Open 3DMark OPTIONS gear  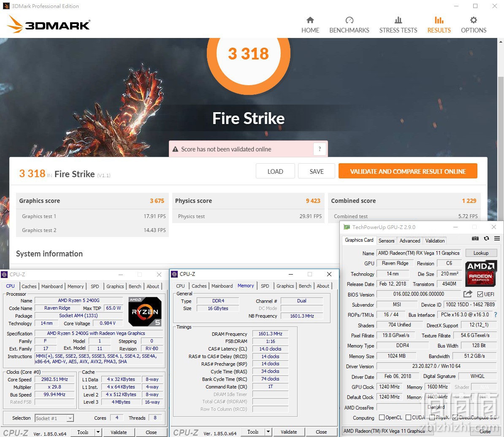pyautogui.click(x=474, y=25)
